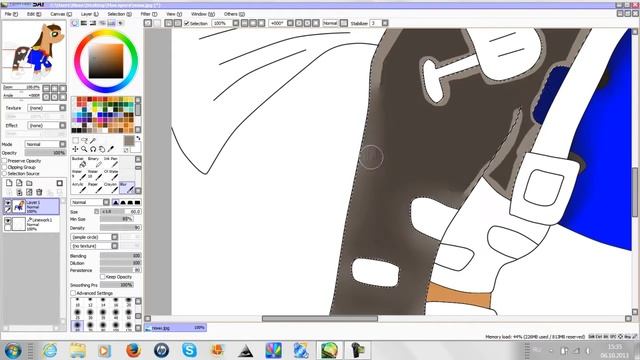
Task: Select the Move tool
Action: [x=76, y=149]
